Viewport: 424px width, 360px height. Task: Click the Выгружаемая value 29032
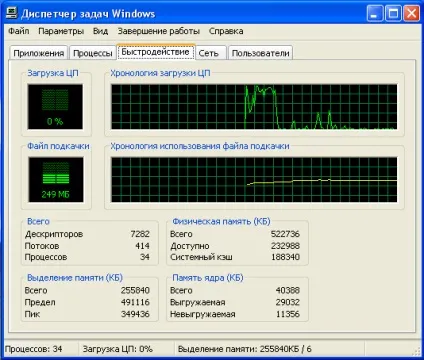(288, 302)
